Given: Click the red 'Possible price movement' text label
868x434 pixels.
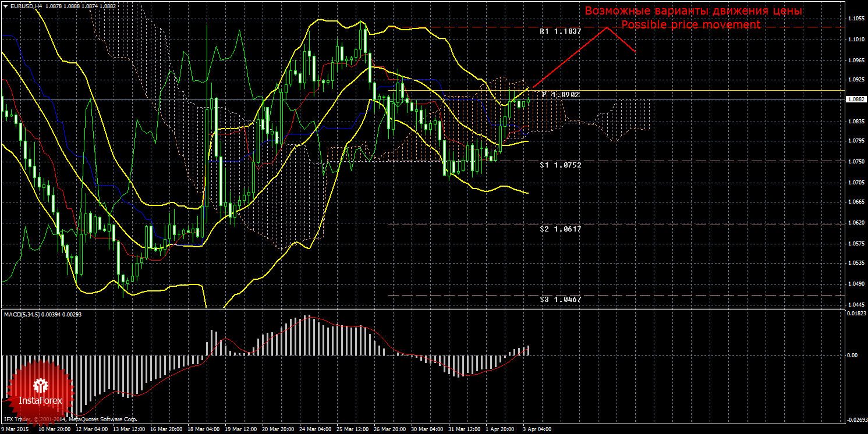Looking at the screenshot, I should tap(691, 24).
